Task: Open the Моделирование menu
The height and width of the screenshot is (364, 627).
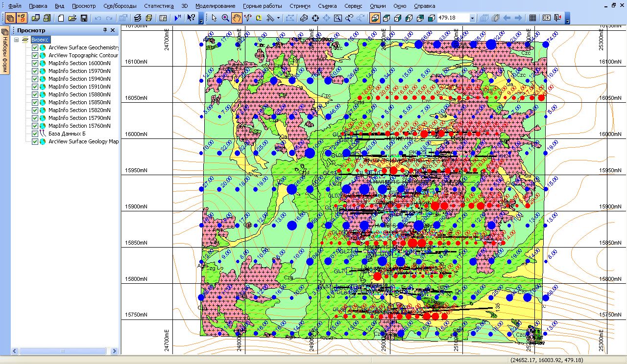Action: tap(215, 6)
